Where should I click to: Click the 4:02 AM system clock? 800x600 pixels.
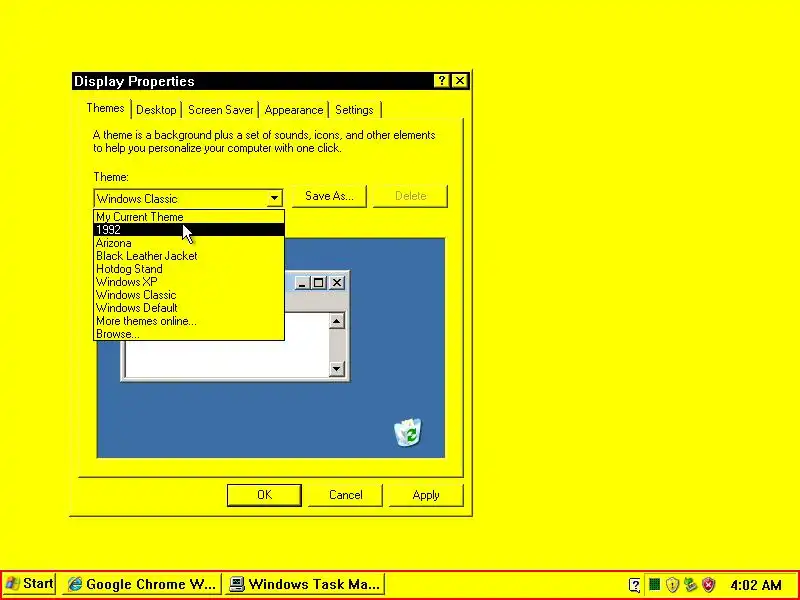click(756, 585)
